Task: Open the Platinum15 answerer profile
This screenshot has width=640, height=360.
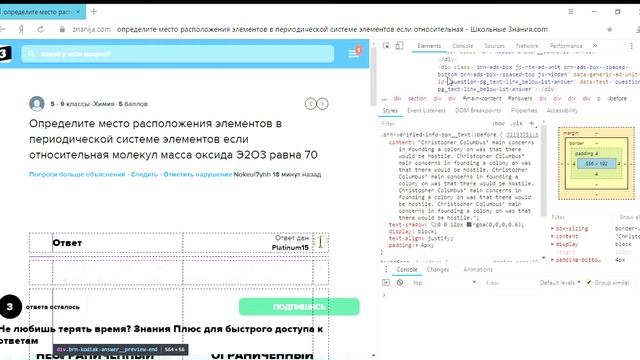Action: pyautogui.click(x=290, y=247)
